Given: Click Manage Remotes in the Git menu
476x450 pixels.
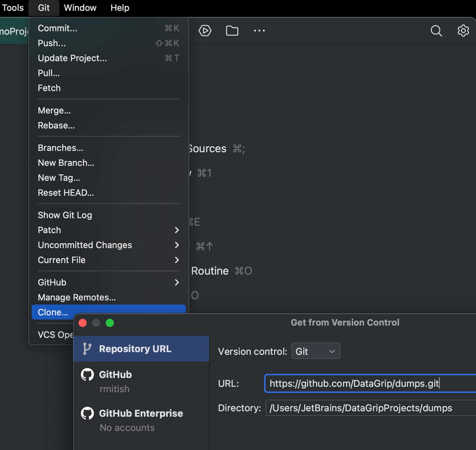Looking at the screenshot, I should (76, 297).
